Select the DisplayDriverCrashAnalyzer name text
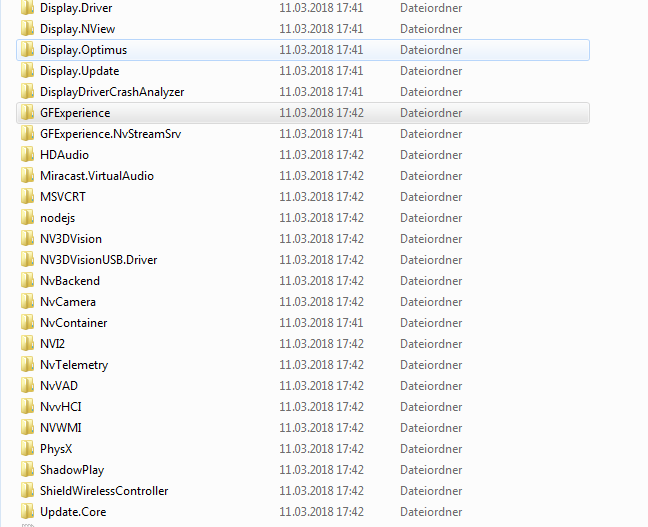Viewport: 648px width, 527px height. (112, 92)
